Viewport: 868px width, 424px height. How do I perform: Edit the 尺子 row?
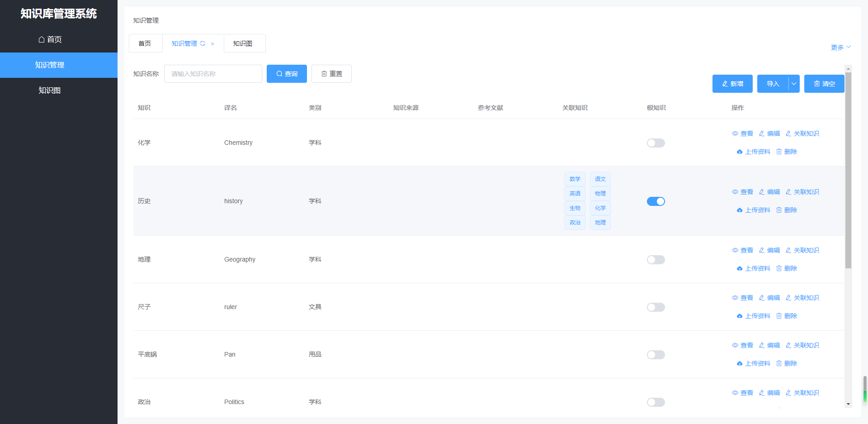[x=769, y=298]
